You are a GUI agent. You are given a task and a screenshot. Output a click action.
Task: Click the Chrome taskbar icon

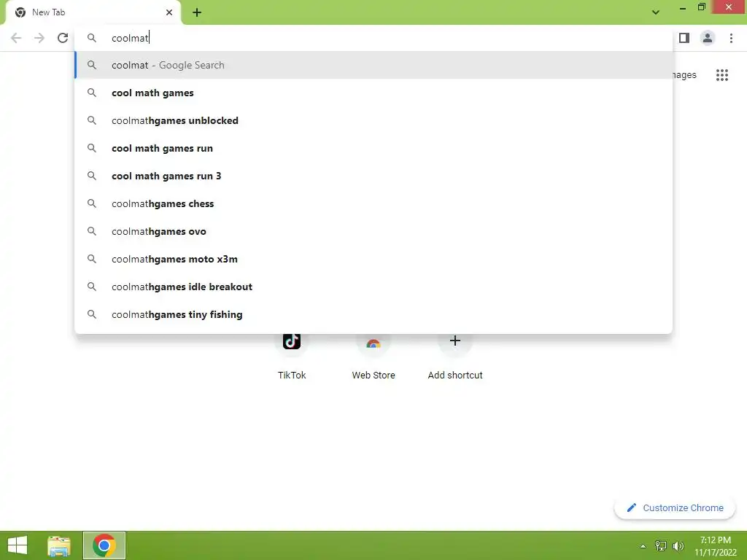[104, 545]
